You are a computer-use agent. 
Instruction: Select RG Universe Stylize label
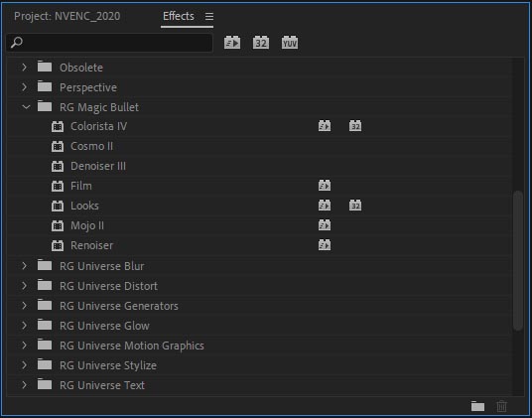pyautogui.click(x=108, y=365)
